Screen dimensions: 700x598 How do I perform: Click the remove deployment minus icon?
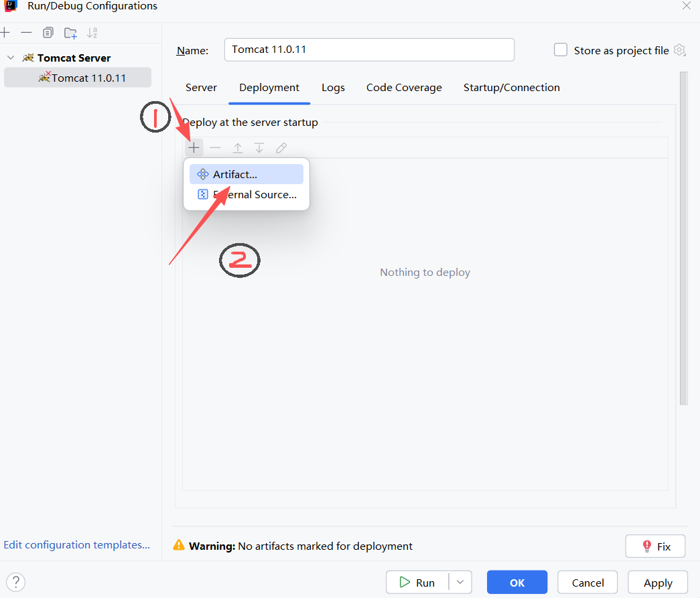point(216,148)
